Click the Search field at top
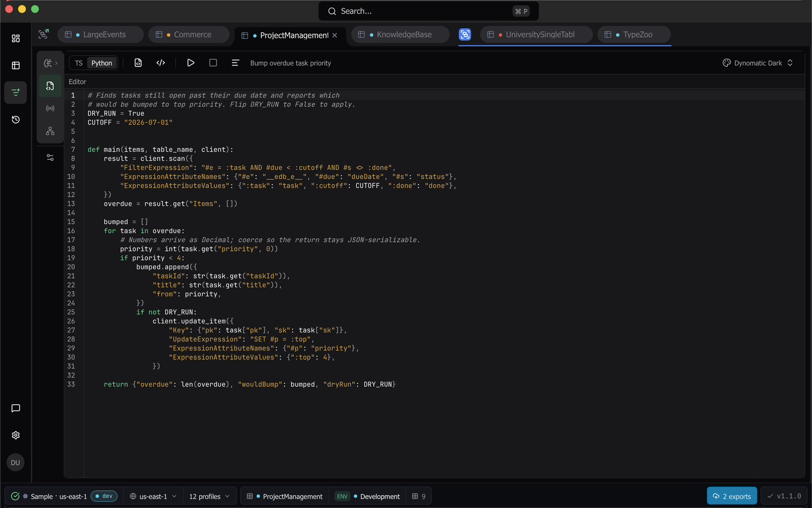 [x=429, y=11]
